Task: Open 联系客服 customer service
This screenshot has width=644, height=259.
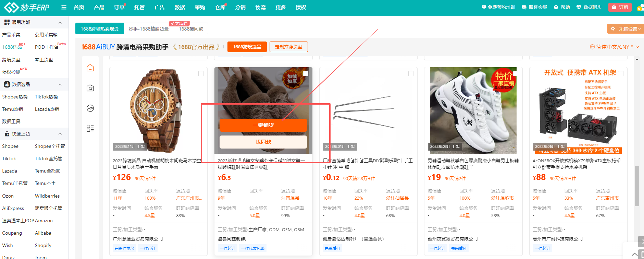Action: pyautogui.click(x=534, y=7)
